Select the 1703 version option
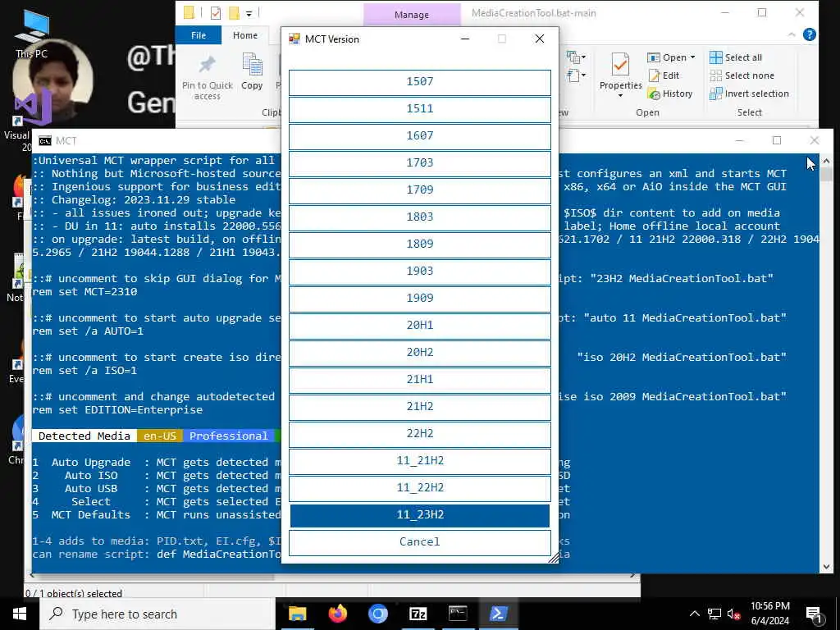The height and width of the screenshot is (630, 840). tap(419, 163)
